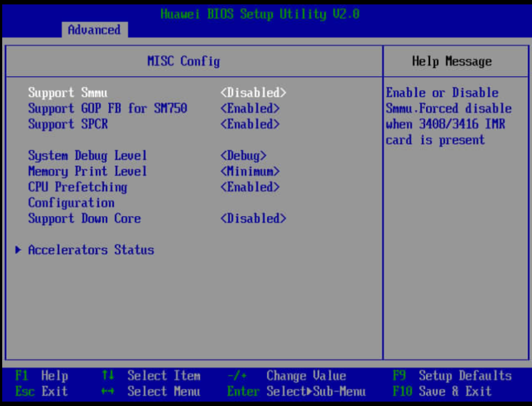This screenshot has width=532, height=406.
Task: Expand the Accelerators Status submenu arrow
Action: [x=18, y=250]
